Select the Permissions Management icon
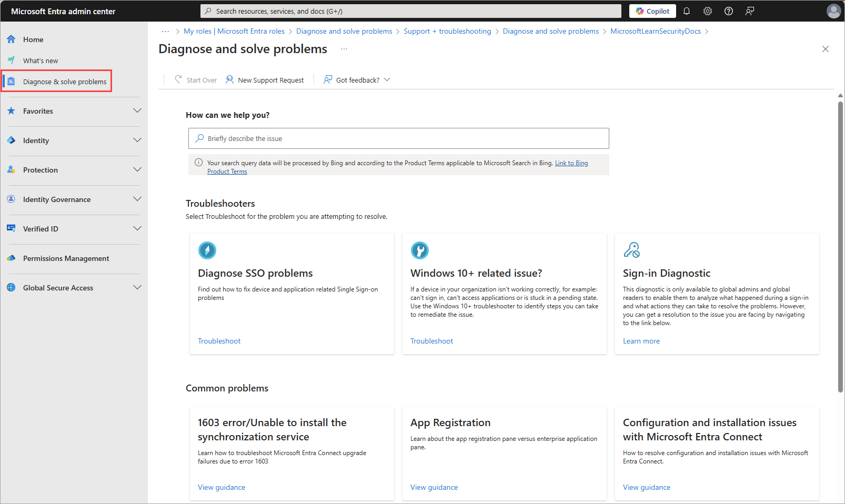The image size is (845, 504). click(x=11, y=258)
